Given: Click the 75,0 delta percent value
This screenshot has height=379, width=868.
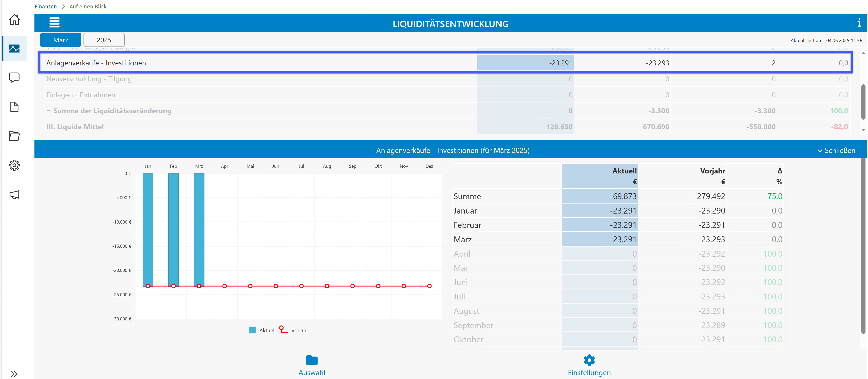Looking at the screenshot, I should 775,196.
